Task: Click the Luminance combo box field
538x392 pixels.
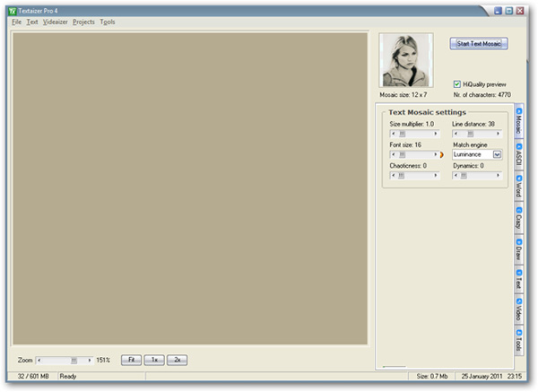Action: tap(477, 155)
